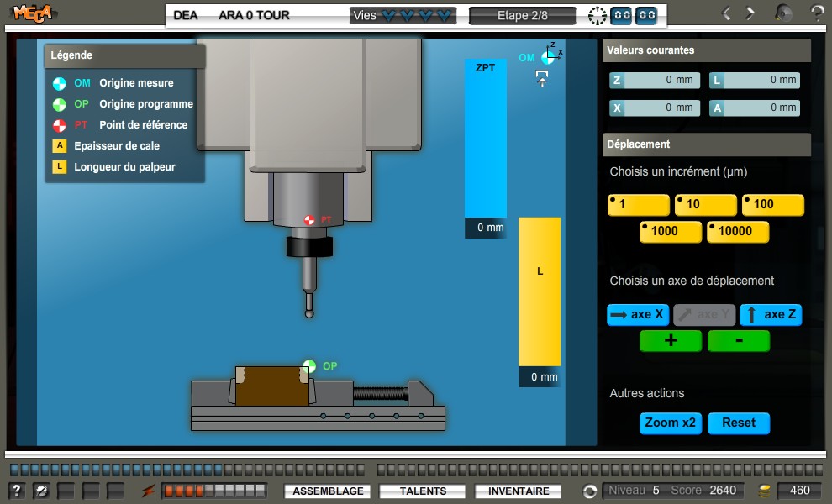The image size is (832, 504).
Task: Toggle the sound speaker icon
Action: [x=783, y=13]
